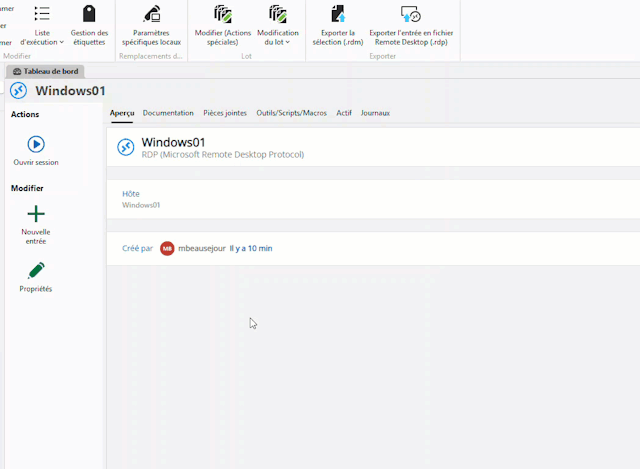This screenshot has width=640, height=469.
Task: Open Paramètres spécifiques locaux
Action: [x=151, y=14]
